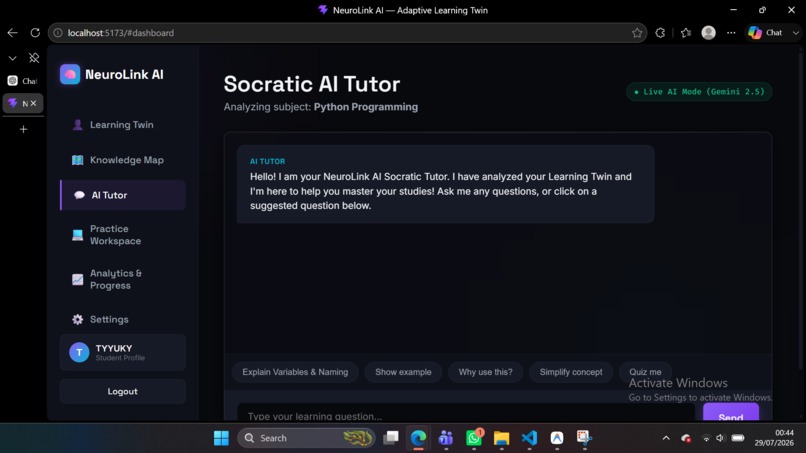This screenshot has width=806, height=453.
Task: Click the Logout button
Action: pyautogui.click(x=122, y=391)
